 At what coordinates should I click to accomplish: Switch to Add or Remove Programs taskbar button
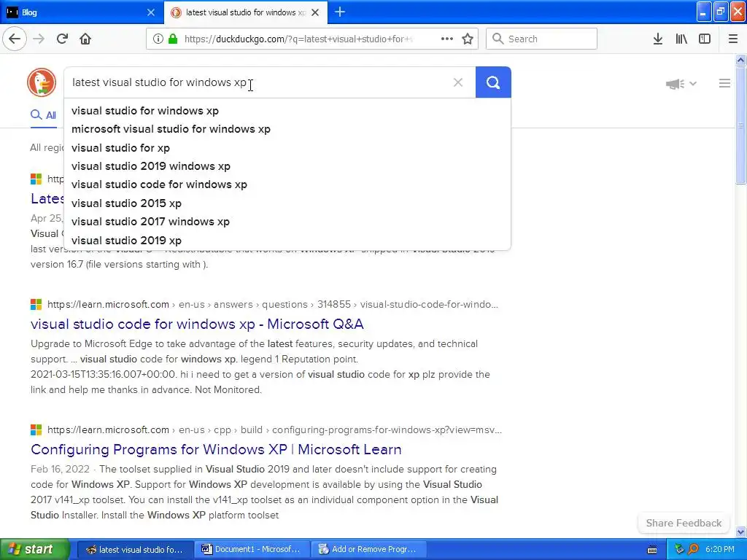click(370, 549)
